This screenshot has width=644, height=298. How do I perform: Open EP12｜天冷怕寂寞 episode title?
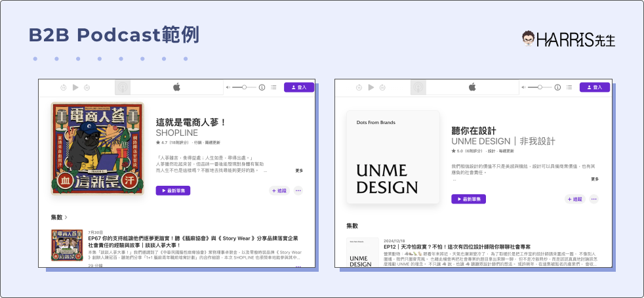457,247
